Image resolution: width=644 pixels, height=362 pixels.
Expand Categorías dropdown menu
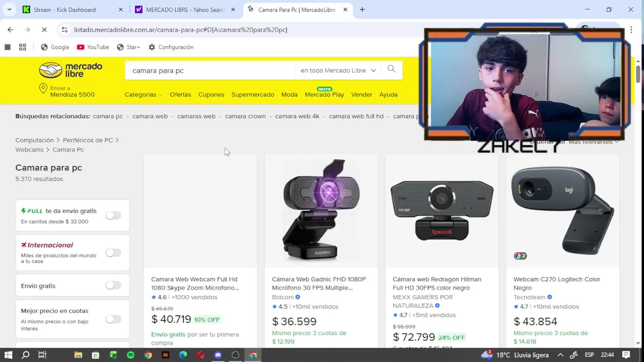coord(143,95)
